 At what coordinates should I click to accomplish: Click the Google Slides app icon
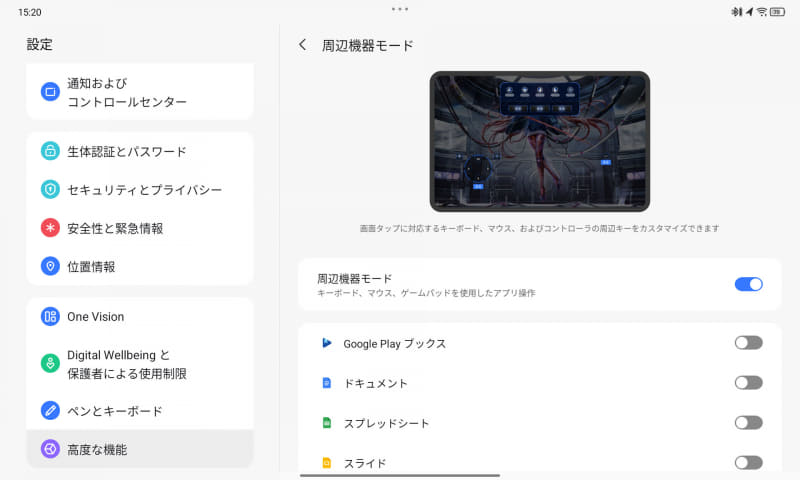327,463
